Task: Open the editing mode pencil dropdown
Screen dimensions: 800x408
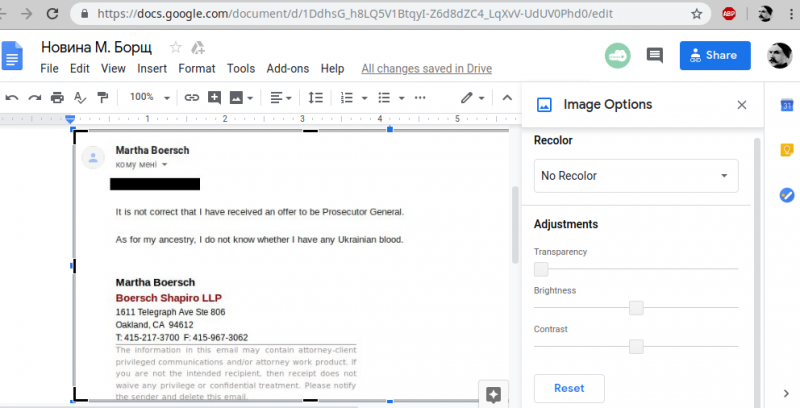Action: tap(472, 98)
